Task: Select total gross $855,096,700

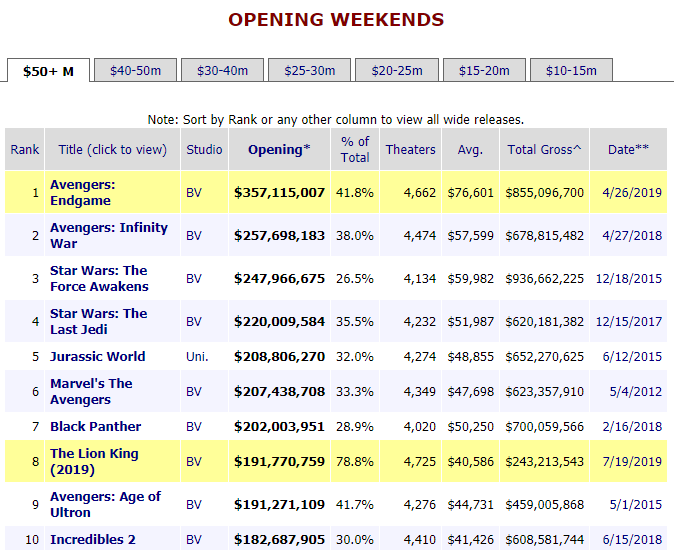Action: (x=545, y=192)
